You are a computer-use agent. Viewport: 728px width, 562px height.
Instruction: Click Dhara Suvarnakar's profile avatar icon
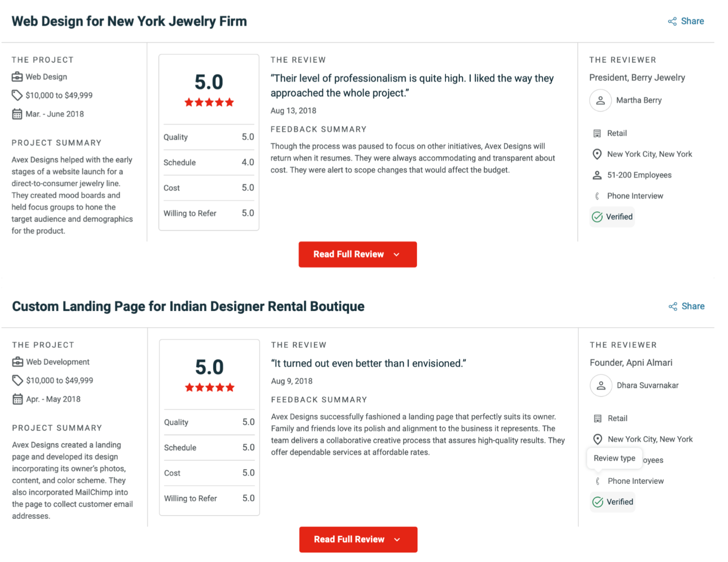click(601, 386)
